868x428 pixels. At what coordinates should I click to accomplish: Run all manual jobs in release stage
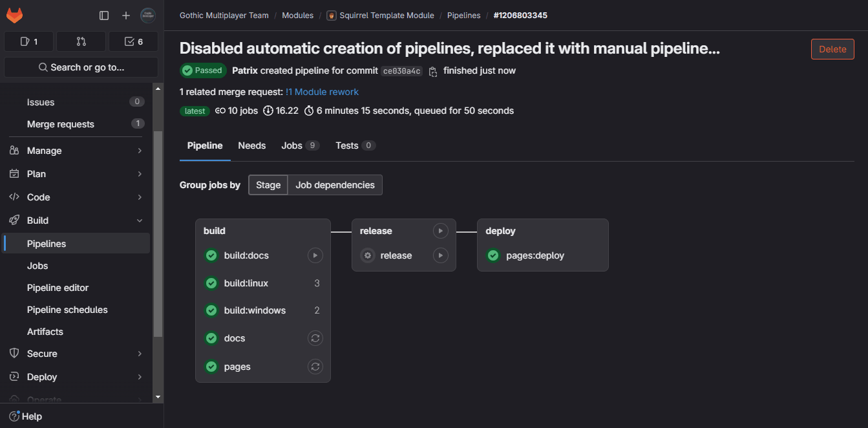click(x=440, y=231)
